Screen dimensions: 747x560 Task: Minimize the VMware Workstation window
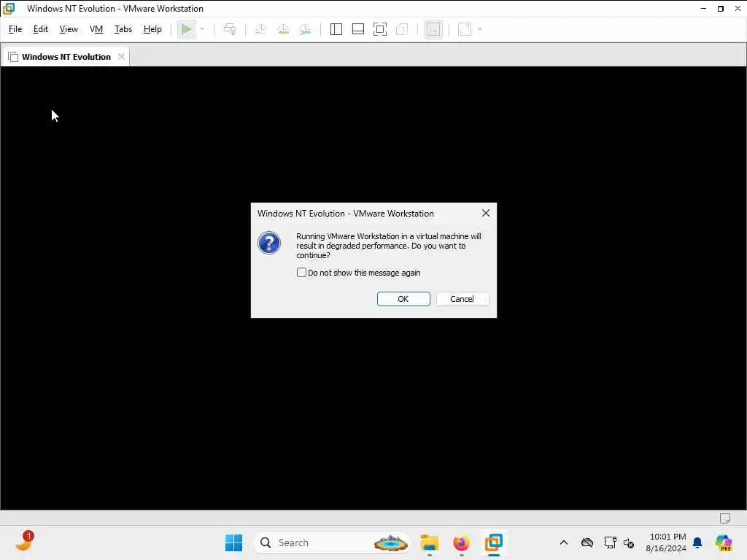[703, 9]
